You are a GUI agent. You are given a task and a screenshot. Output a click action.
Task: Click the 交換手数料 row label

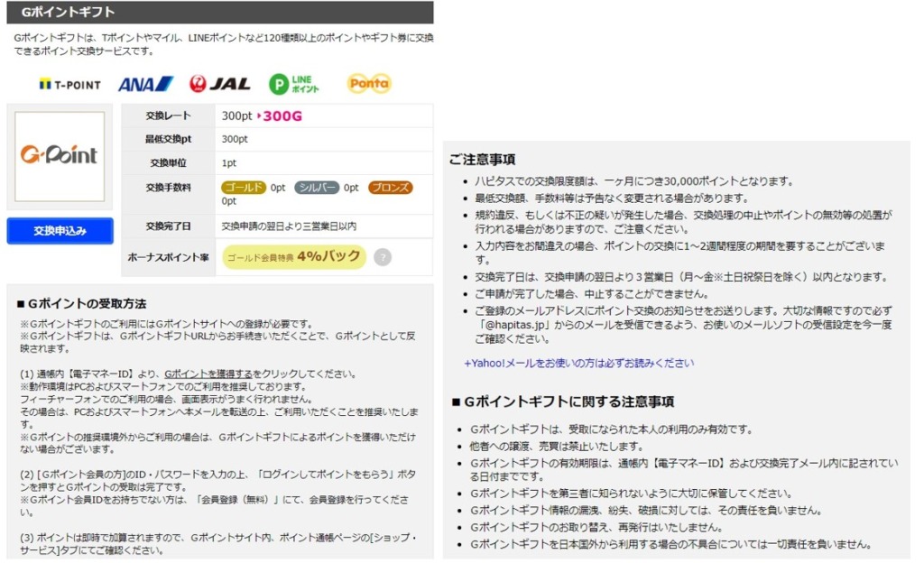point(169,188)
